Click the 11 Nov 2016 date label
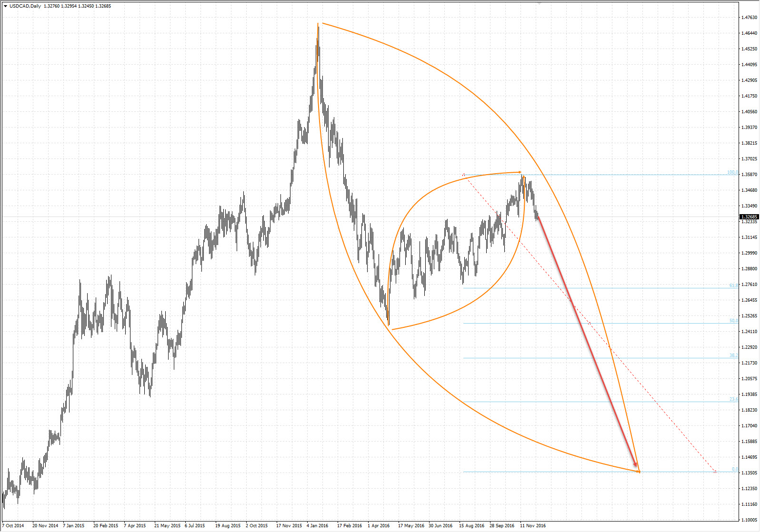The image size is (760, 532). point(533,526)
